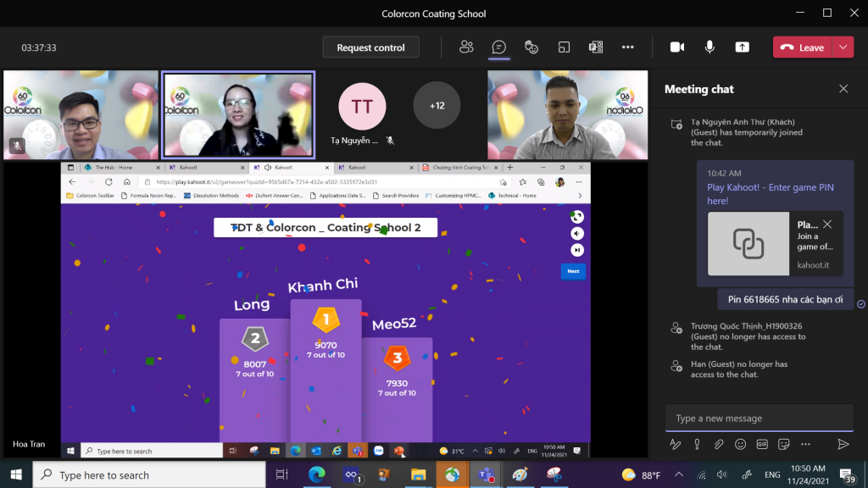Open a new tab in the shared browser
Image resolution: width=868 pixels, height=488 pixels.
click(x=509, y=167)
